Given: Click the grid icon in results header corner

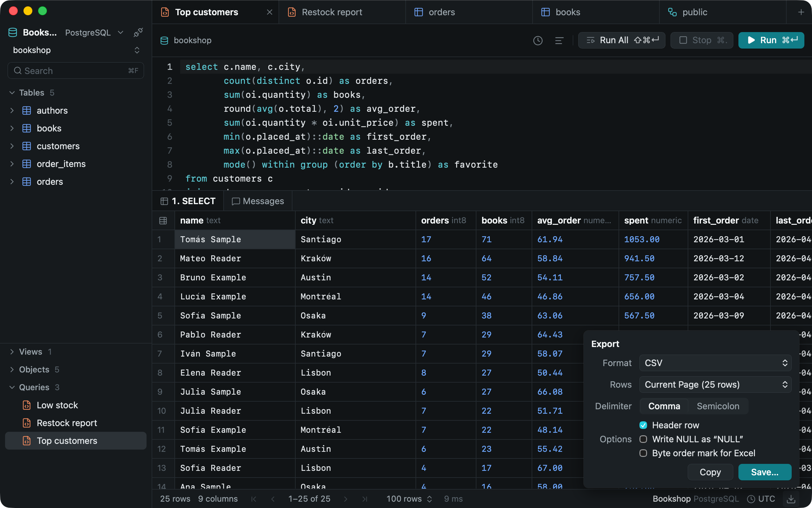Looking at the screenshot, I should tap(163, 220).
